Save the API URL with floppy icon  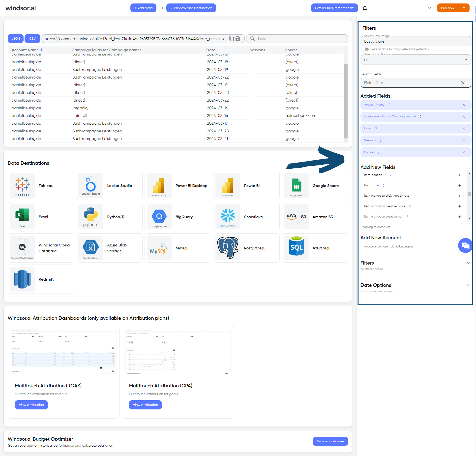(x=238, y=39)
